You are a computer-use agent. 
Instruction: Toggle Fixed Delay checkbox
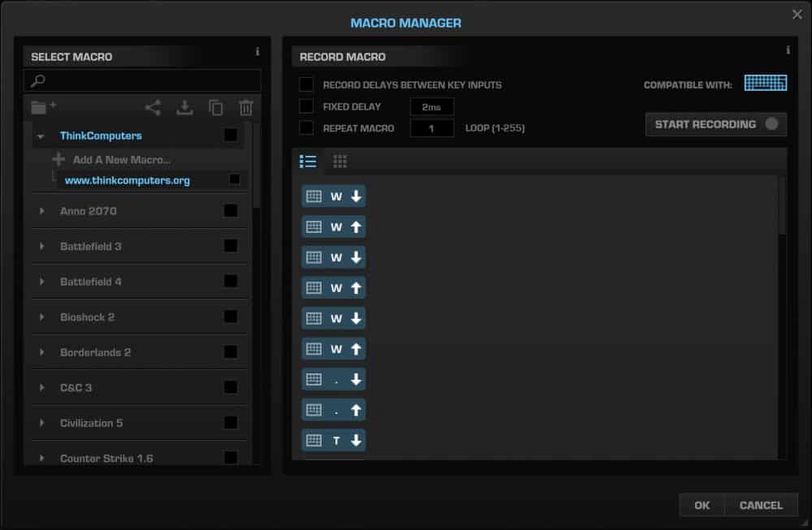click(x=306, y=106)
